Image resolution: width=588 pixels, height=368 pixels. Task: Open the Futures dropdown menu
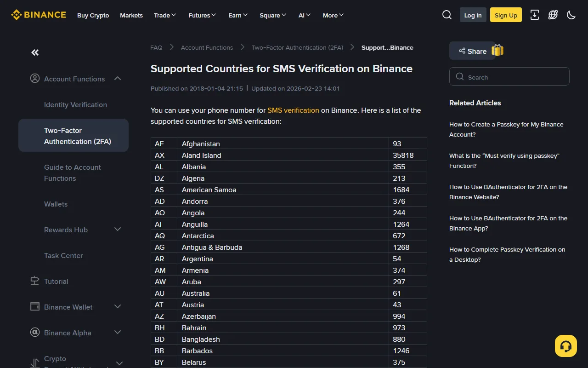coord(202,15)
